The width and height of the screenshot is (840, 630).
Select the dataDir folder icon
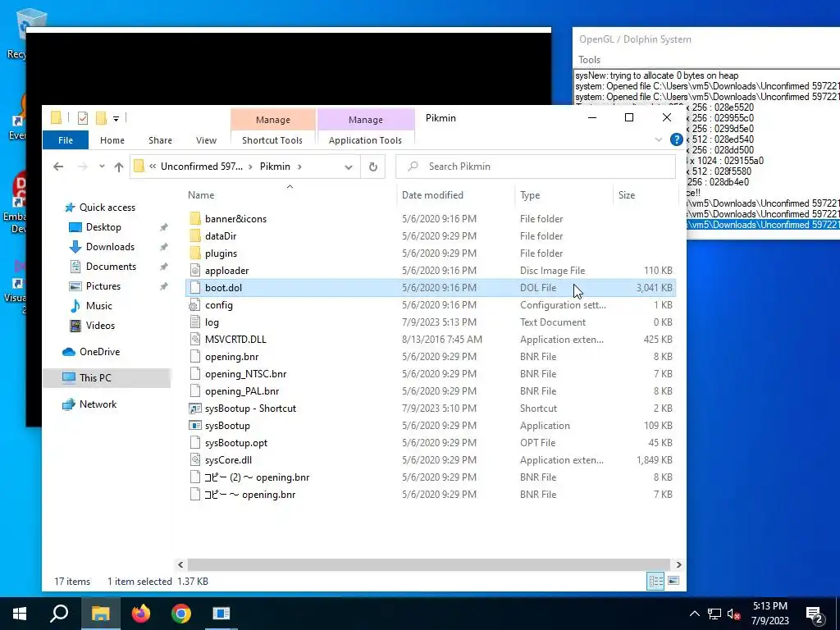point(195,235)
